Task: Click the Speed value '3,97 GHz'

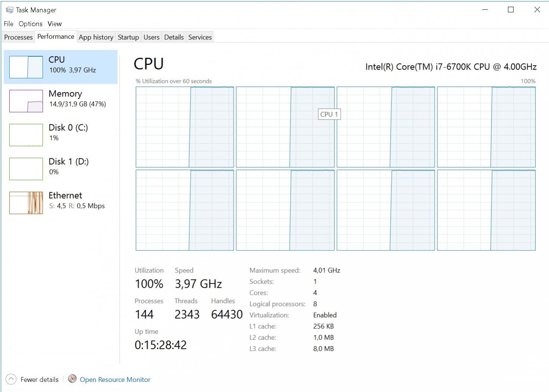Action: 199,284
